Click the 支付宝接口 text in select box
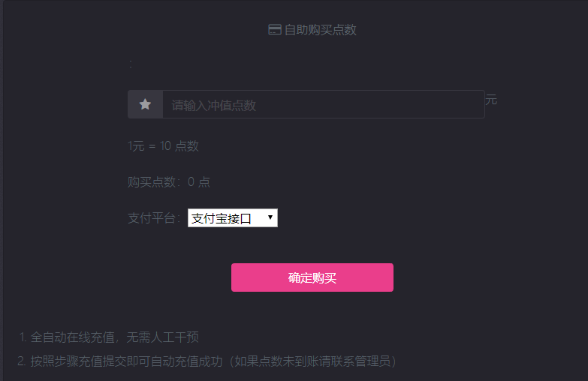588x381 pixels. click(x=222, y=218)
